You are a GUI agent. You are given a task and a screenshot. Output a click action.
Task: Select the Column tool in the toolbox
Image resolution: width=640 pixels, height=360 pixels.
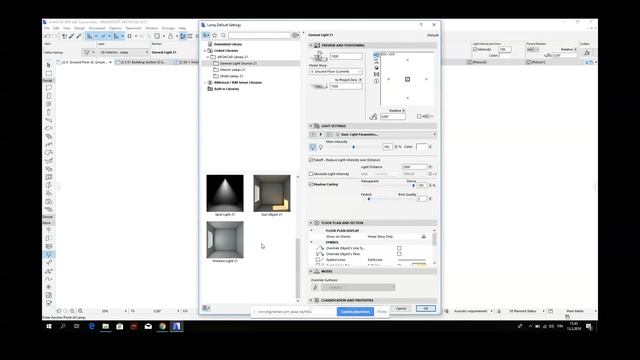pyautogui.click(x=49, y=112)
